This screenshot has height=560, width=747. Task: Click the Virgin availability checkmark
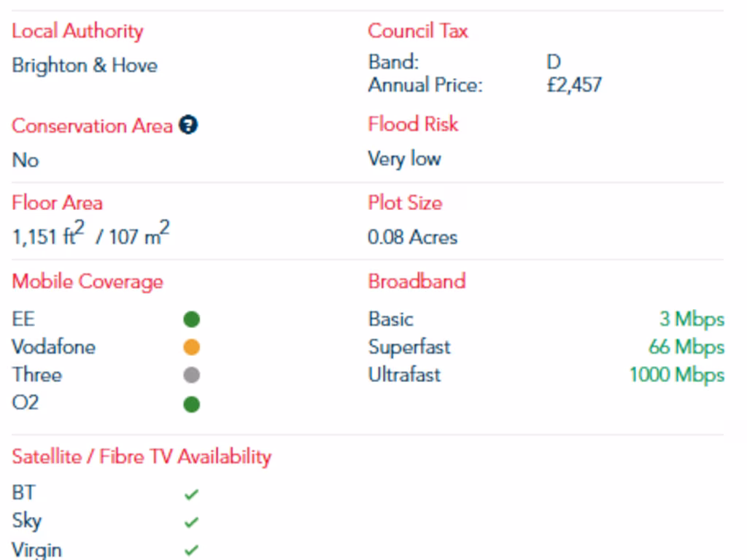coord(191,551)
